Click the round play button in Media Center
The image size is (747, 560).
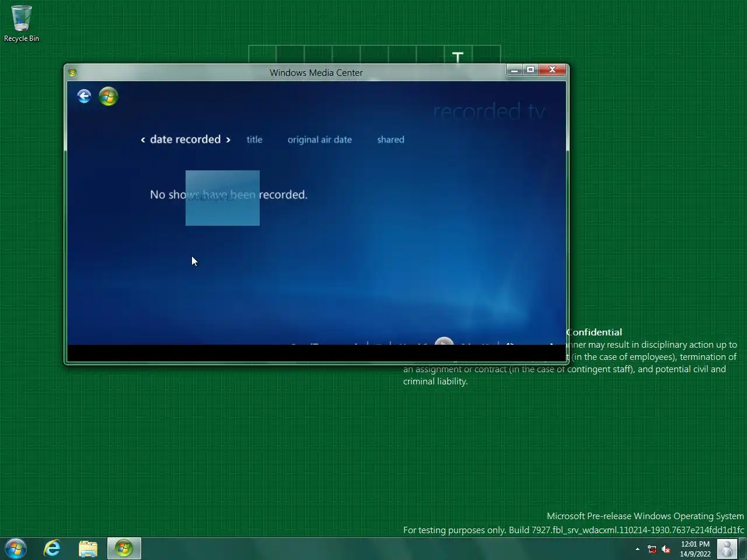coord(444,341)
